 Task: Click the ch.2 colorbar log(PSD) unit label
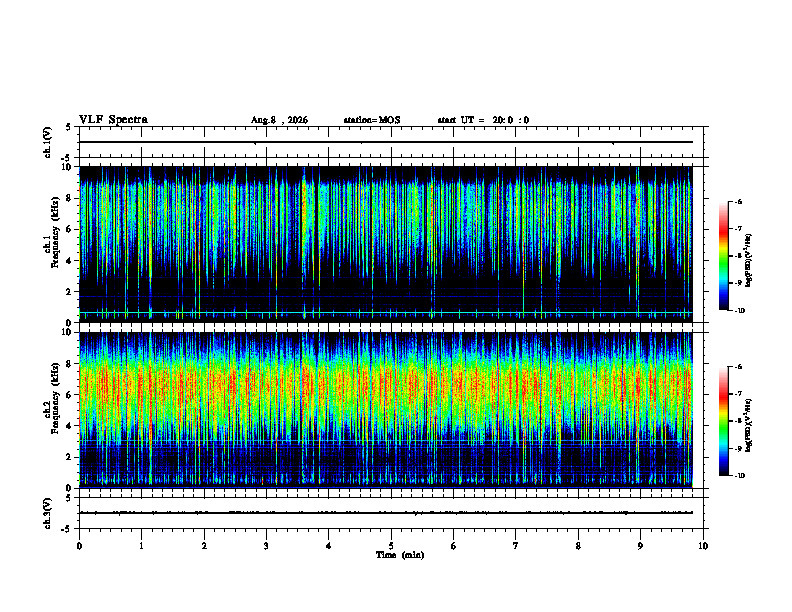click(749, 426)
